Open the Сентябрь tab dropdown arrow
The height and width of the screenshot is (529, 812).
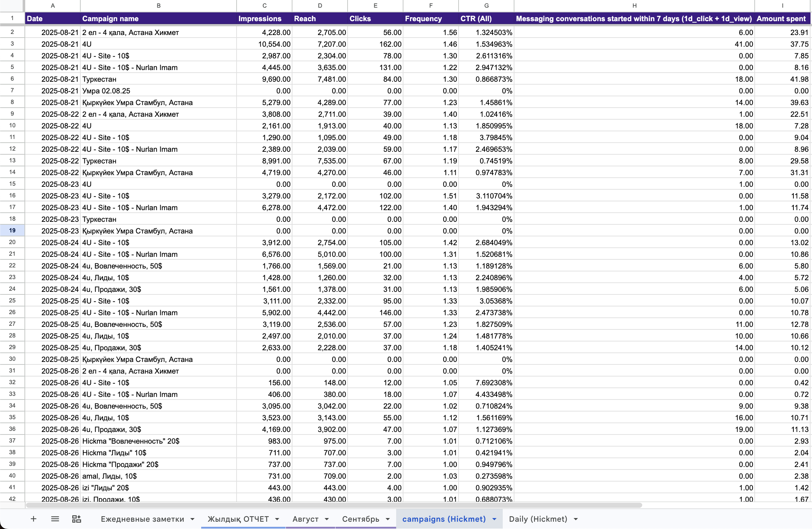pos(388,519)
